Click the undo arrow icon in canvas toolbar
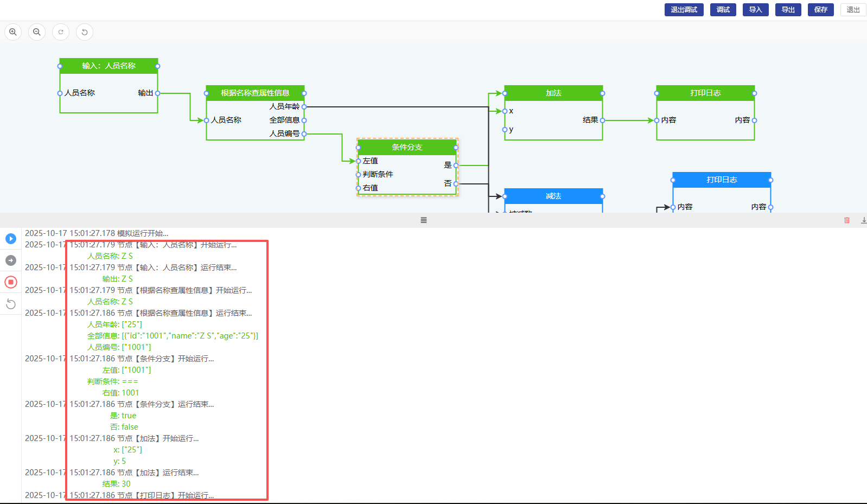Image resolution: width=867 pixels, height=504 pixels. [85, 32]
